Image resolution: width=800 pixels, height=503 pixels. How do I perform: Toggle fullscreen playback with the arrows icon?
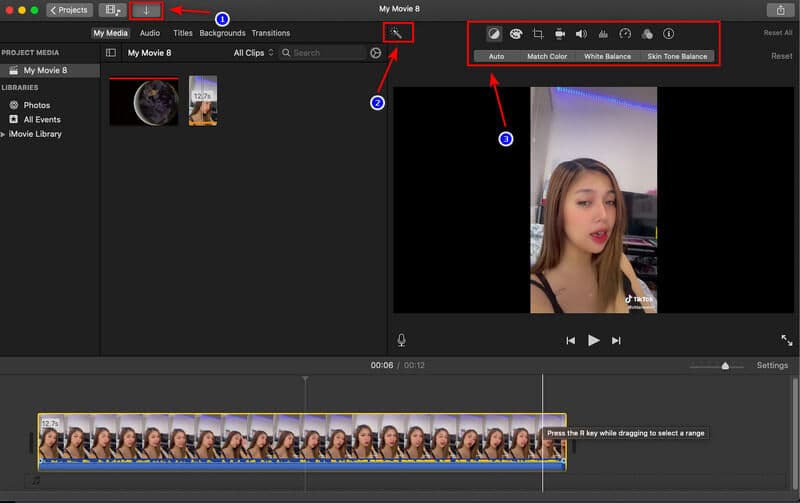point(787,340)
